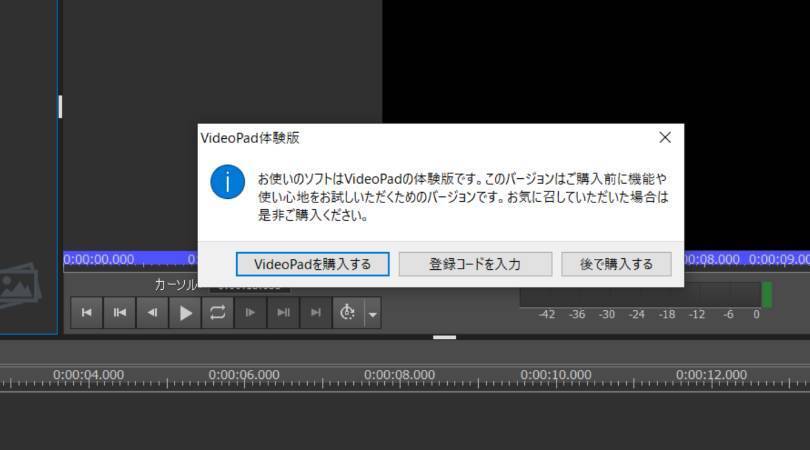Click the image placeholder icon in bin
Viewport: 810px width, 450px height.
point(19,285)
